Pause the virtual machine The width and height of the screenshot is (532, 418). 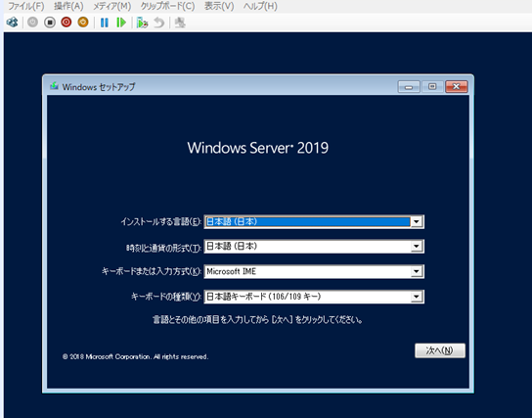point(105,23)
